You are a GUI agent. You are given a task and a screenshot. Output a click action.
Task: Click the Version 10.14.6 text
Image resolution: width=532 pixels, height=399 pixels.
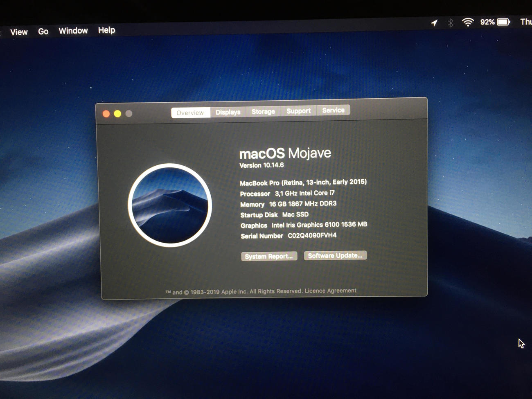[x=261, y=165]
